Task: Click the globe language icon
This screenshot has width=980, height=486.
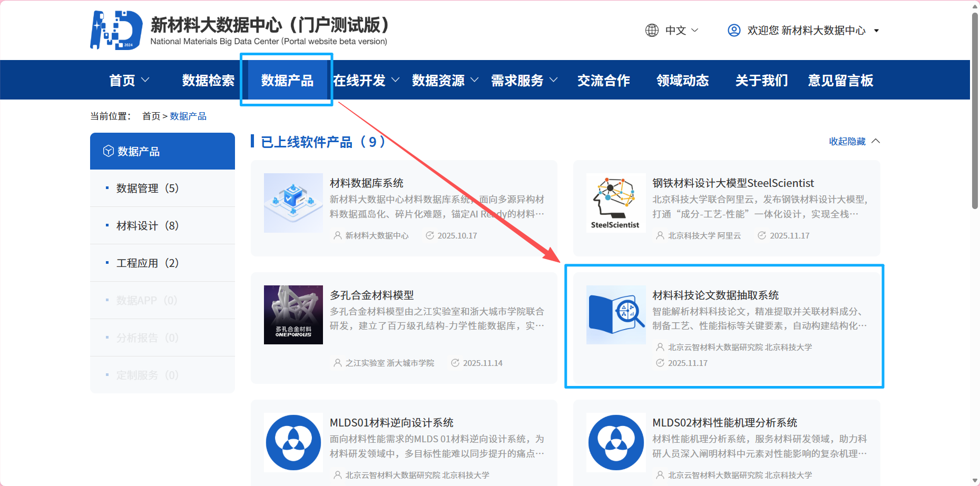Action: [651, 30]
